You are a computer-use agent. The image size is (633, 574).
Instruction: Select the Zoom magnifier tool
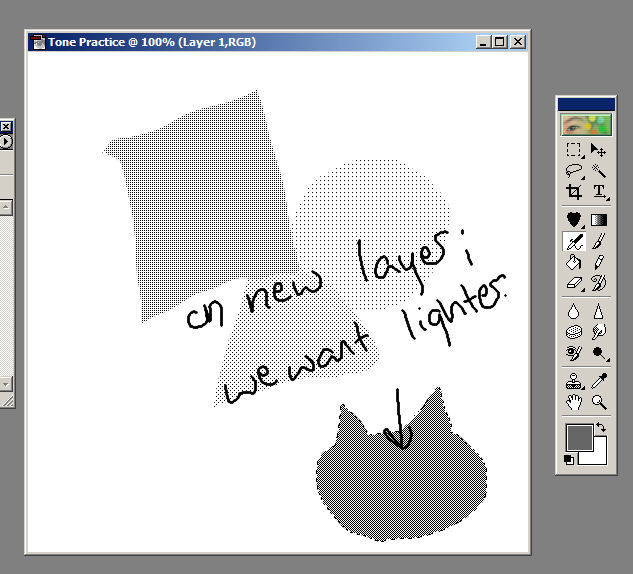pos(598,402)
